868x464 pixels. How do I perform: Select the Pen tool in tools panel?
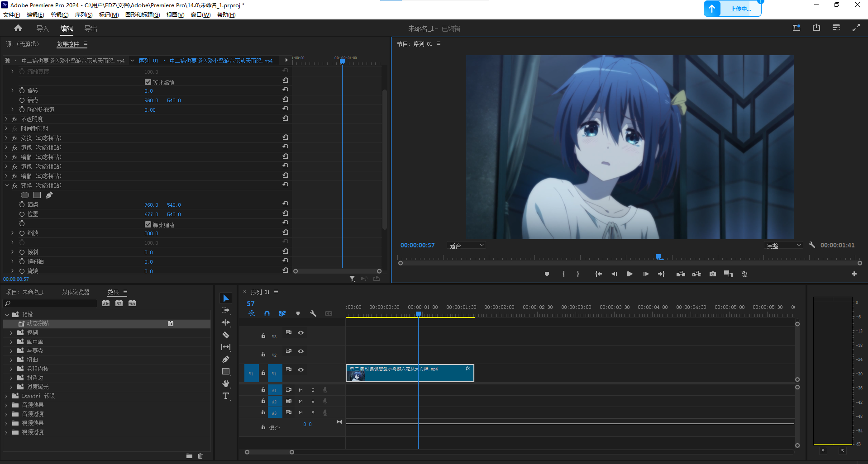(x=226, y=360)
